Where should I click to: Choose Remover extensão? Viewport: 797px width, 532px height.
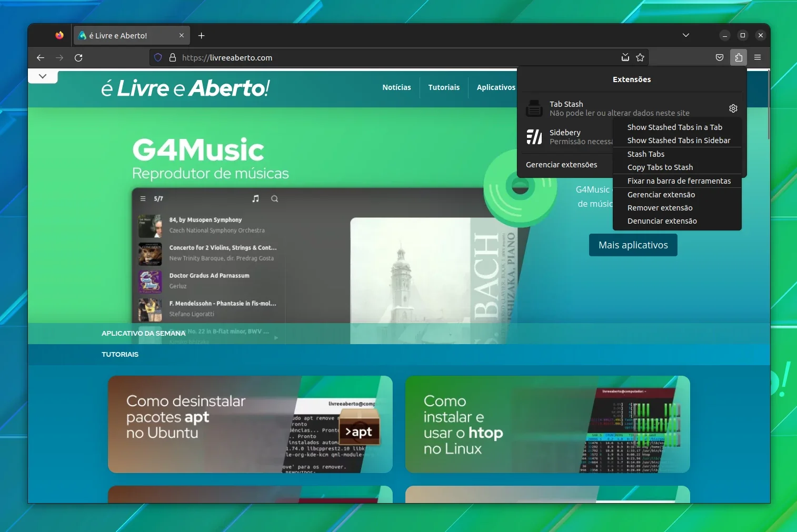tap(677, 208)
